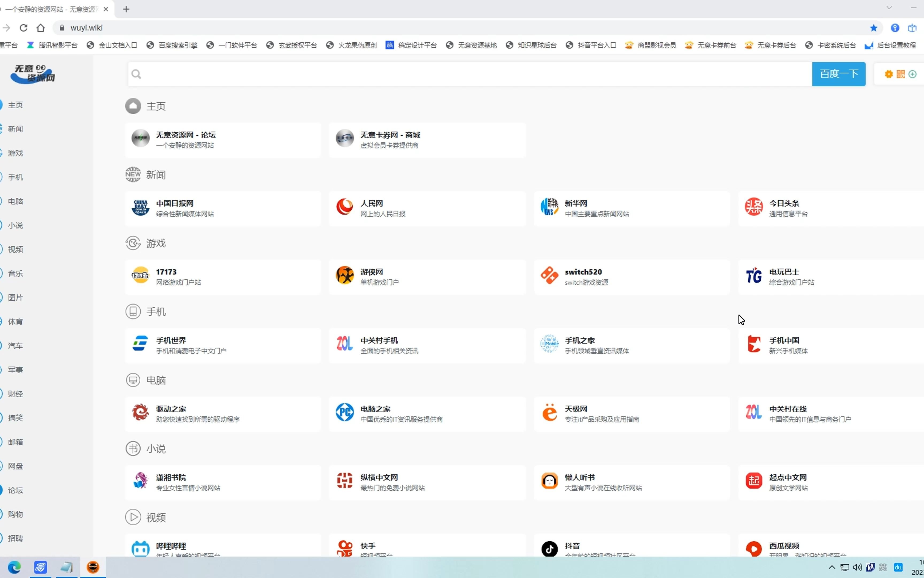This screenshot has width=924, height=578.
Task: Select 音乐 in the left sidebar
Action: pyautogui.click(x=15, y=274)
